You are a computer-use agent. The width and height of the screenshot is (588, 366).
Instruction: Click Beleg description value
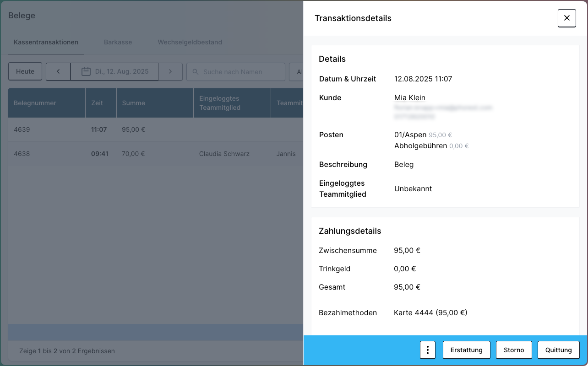[404, 164]
